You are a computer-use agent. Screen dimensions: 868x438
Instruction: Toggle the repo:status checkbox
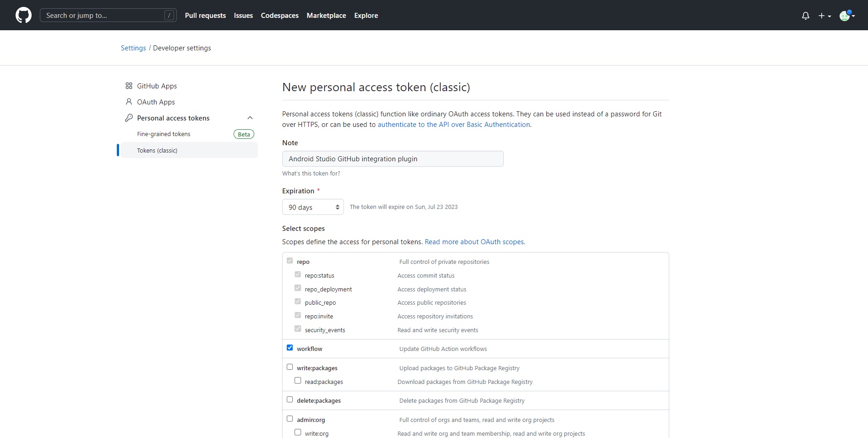point(298,274)
